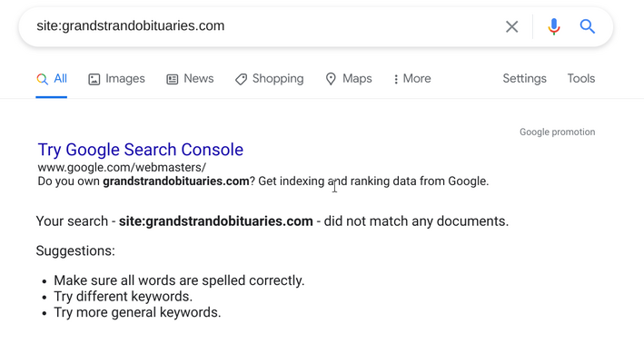The image size is (644, 363).
Task: Open Try Google Search Console link
Action: coord(141,150)
